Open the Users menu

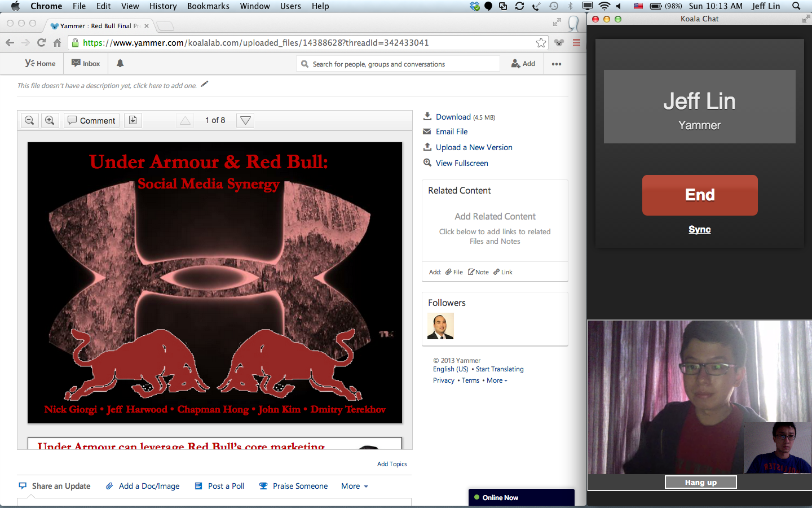pos(290,6)
